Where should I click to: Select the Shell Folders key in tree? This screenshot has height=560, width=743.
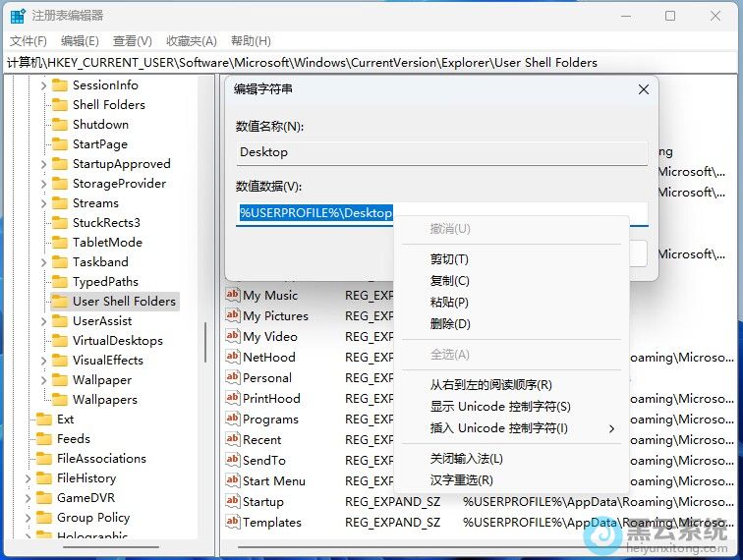[x=108, y=105]
